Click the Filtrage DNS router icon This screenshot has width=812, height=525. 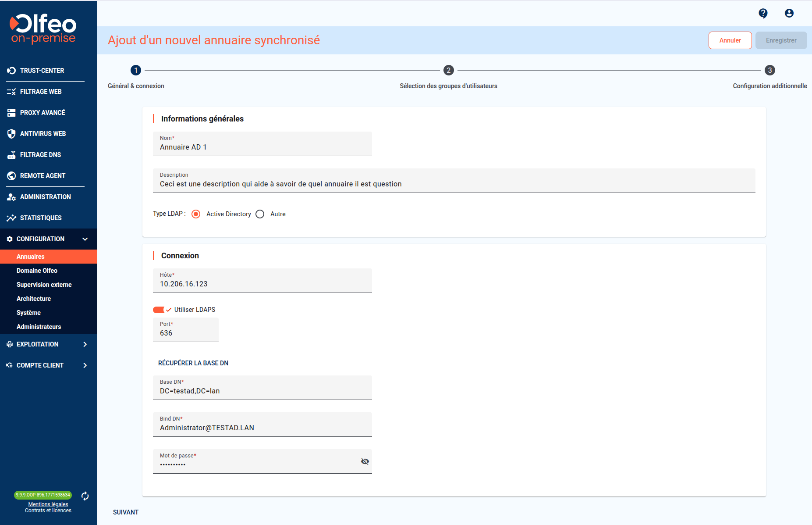(x=11, y=155)
